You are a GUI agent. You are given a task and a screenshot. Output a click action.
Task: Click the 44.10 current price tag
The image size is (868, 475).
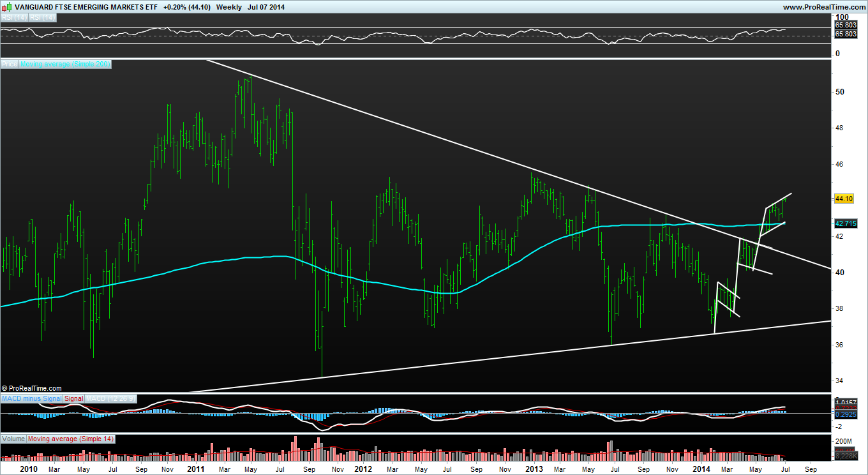click(844, 199)
